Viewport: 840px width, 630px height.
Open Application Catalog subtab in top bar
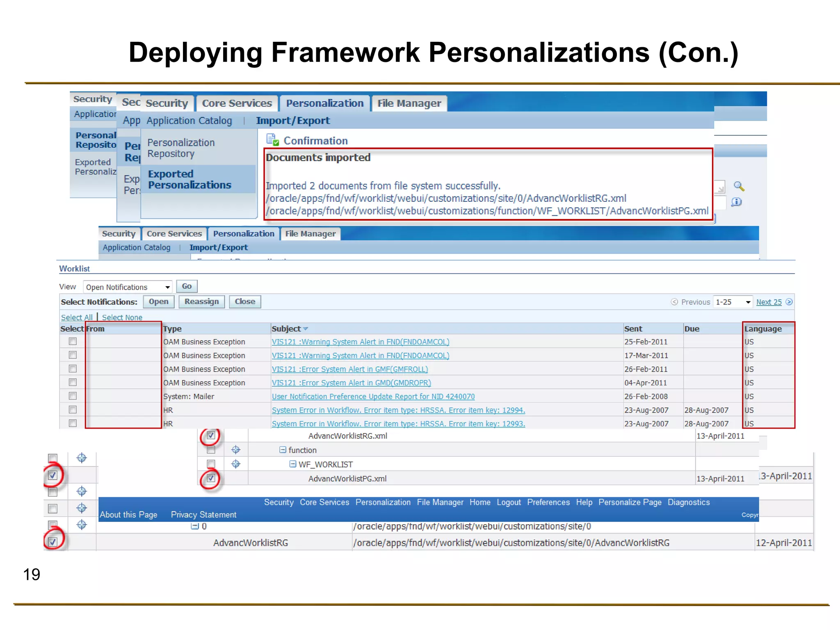[x=189, y=121]
